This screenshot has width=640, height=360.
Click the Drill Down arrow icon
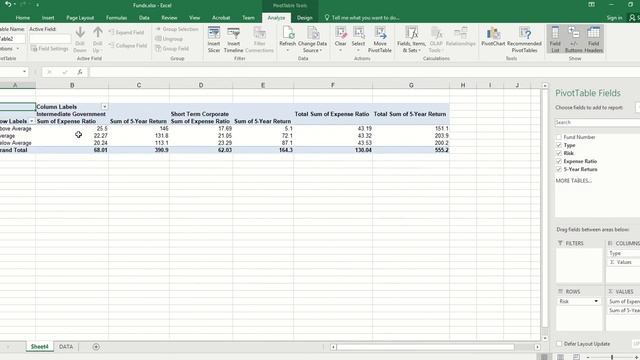80,33
